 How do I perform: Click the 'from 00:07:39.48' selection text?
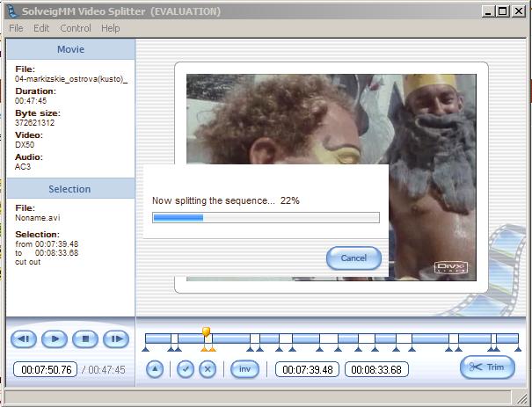pos(47,244)
